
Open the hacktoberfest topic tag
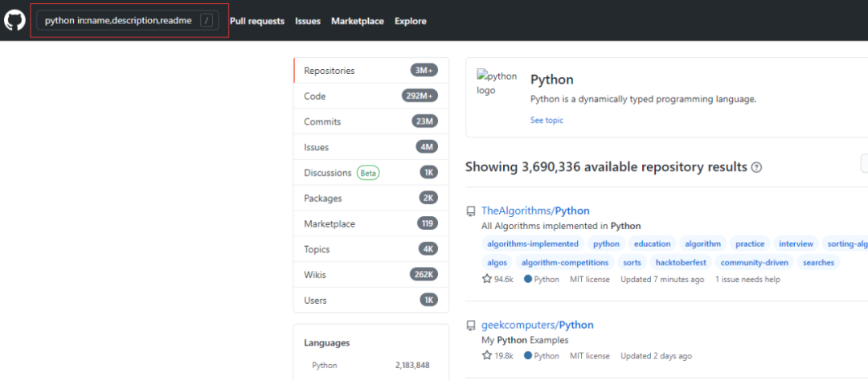click(681, 263)
